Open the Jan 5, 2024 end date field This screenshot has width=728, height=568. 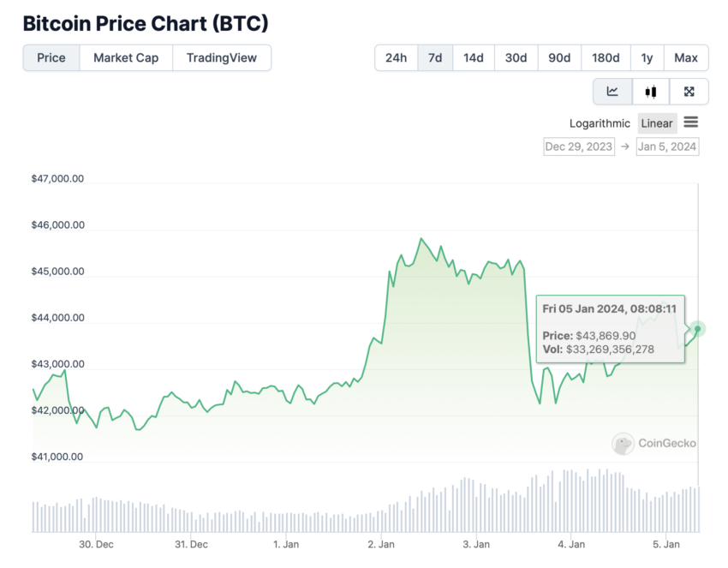coord(667,146)
